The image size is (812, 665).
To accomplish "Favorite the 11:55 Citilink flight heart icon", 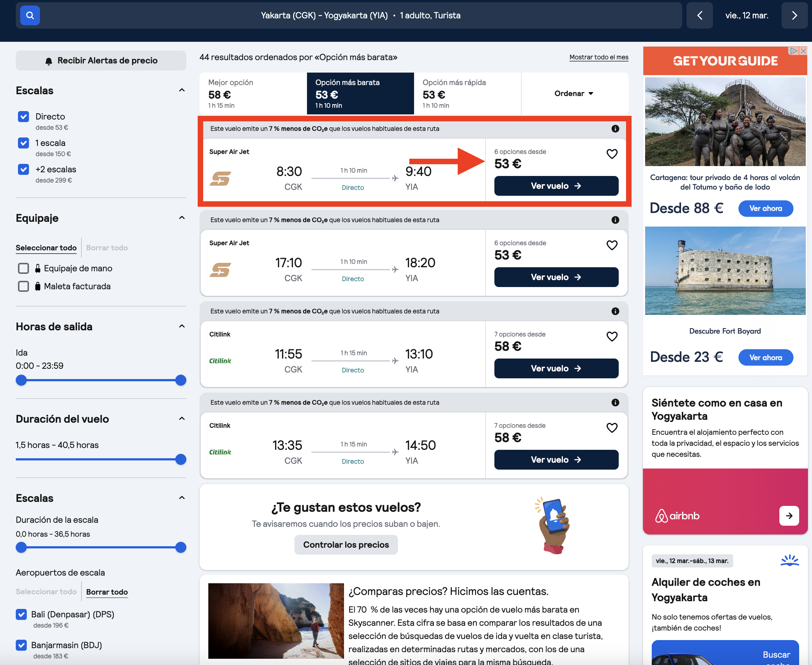I will (x=612, y=336).
